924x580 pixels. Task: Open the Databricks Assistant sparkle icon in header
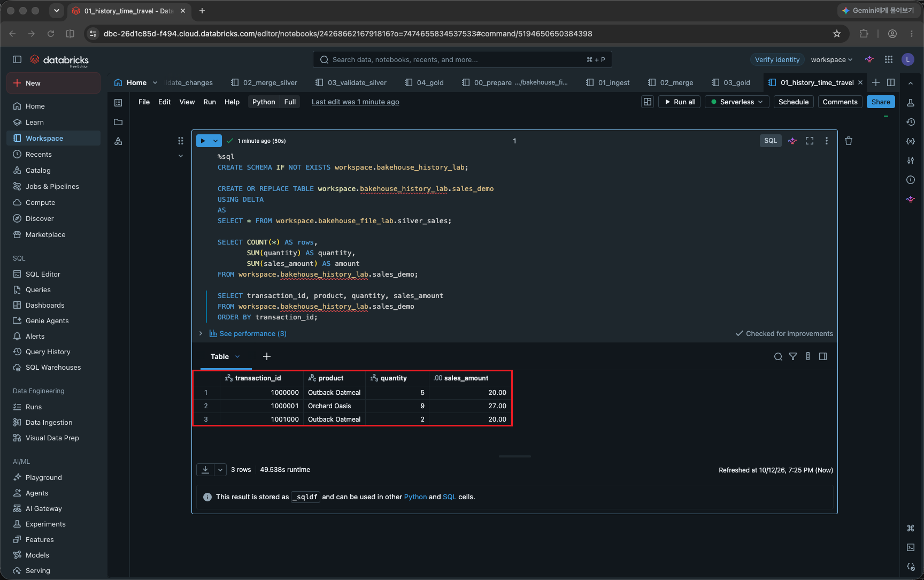point(869,59)
